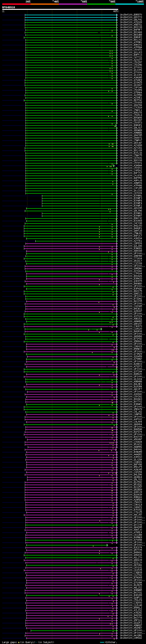Select the UniRef100_C5XZM7 label
Image resolution: width=146 pixels, height=644 pixels.
tap(131, 63)
